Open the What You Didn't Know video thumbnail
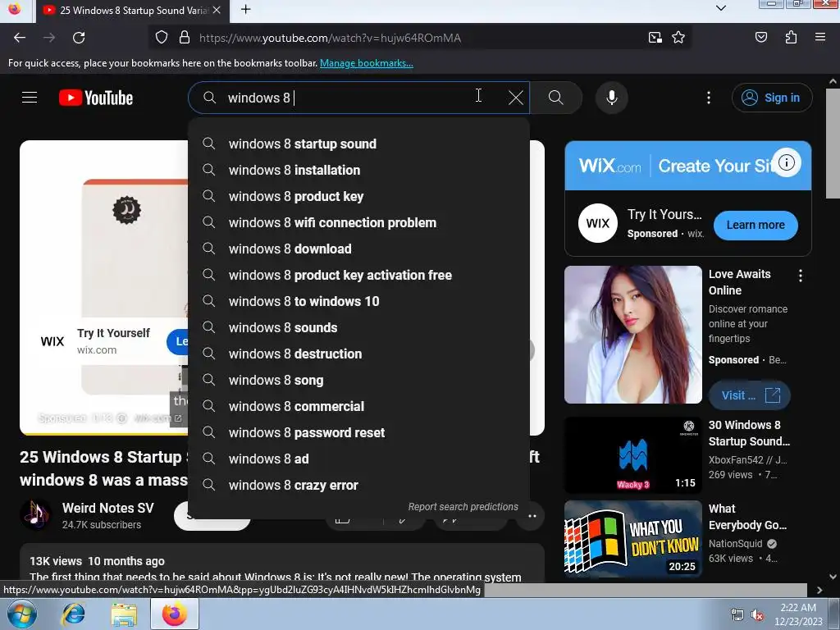The image size is (840, 630). tap(633, 539)
